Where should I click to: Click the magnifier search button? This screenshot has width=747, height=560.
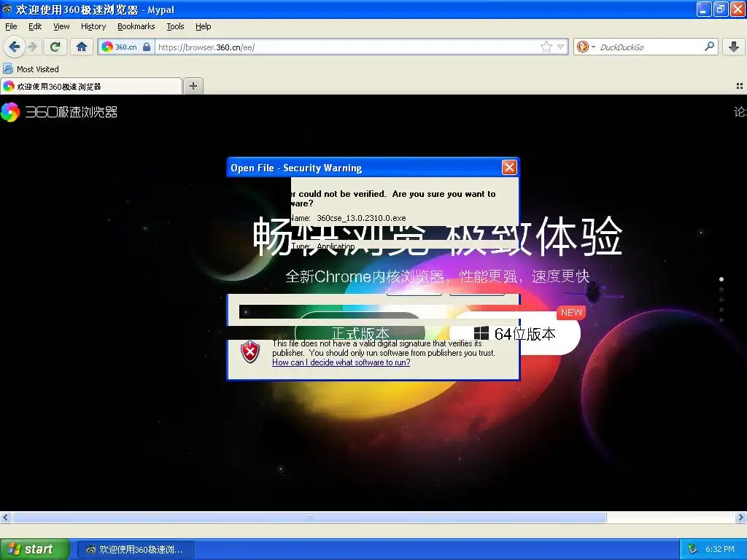(709, 47)
